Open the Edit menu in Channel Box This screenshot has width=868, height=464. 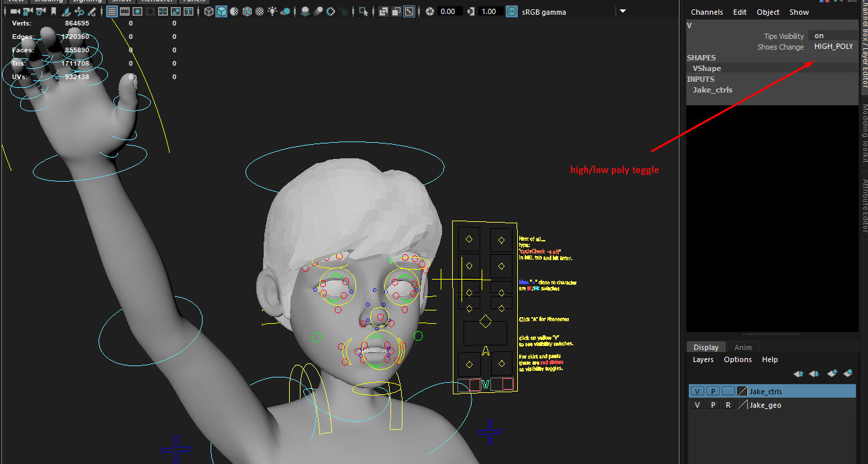740,12
